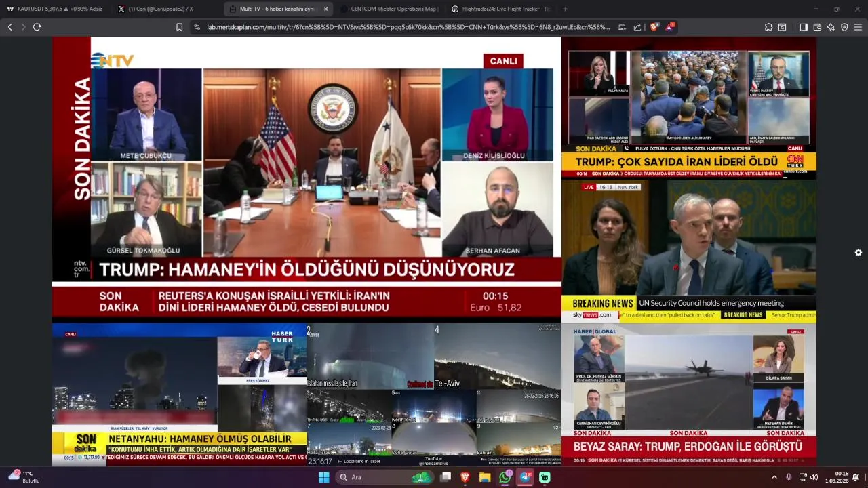868x488 pixels.
Task: Open the volume speaker icon in the tray
Action: [814, 477]
